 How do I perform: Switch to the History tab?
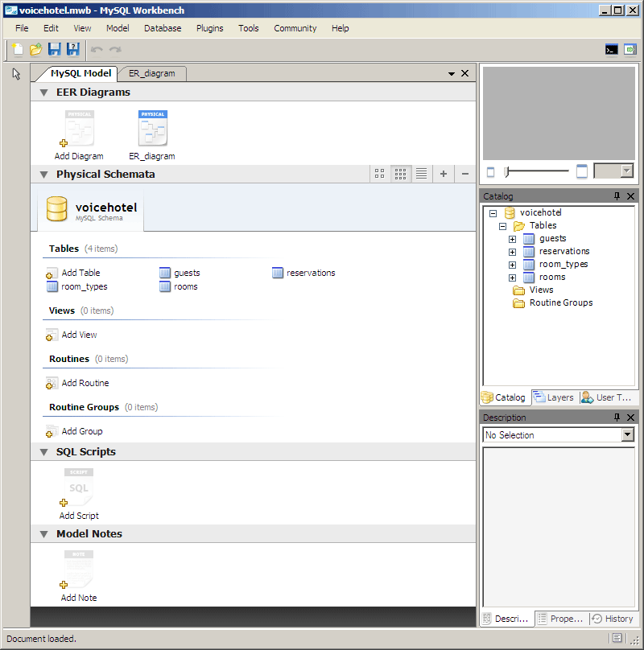click(613, 619)
